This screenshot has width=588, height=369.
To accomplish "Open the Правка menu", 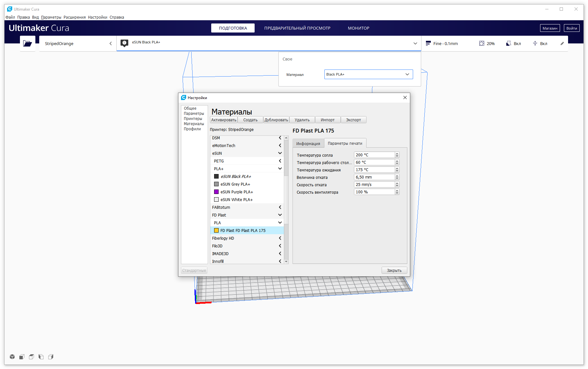I will tap(23, 17).
